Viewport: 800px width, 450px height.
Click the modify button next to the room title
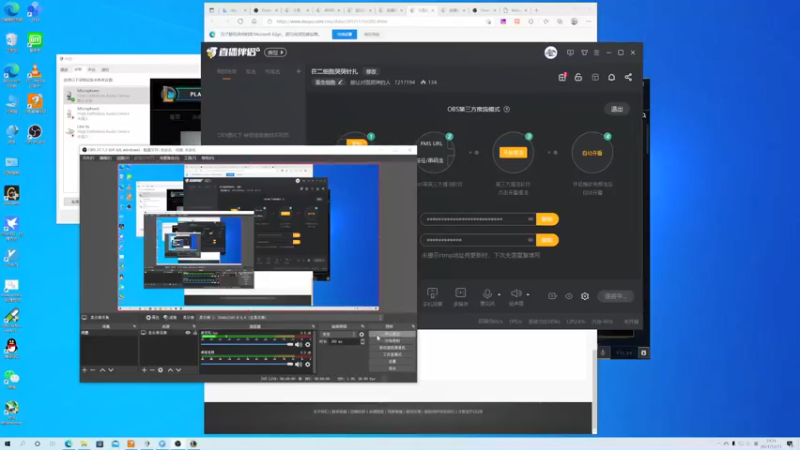point(371,72)
